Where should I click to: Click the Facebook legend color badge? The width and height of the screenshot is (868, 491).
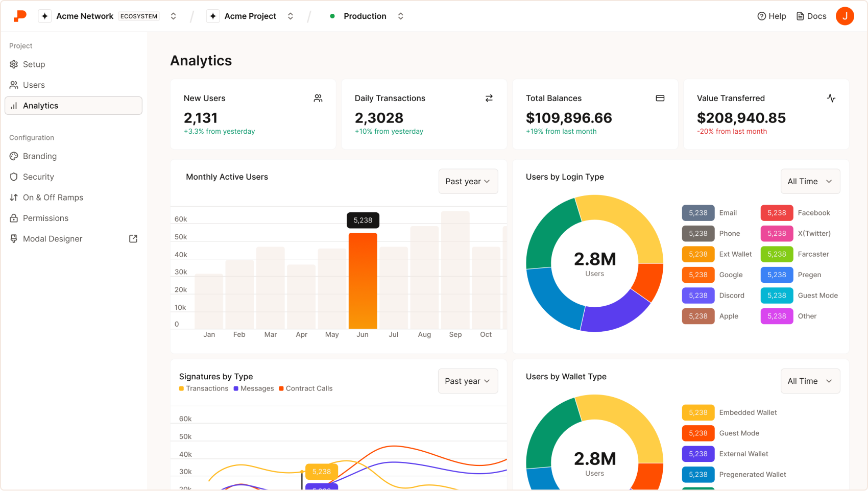click(x=777, y=213)
